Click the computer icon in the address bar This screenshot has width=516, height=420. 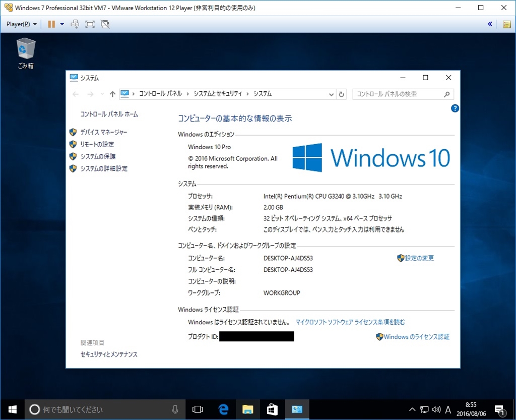pyautogui.click(x=125, y=94)
